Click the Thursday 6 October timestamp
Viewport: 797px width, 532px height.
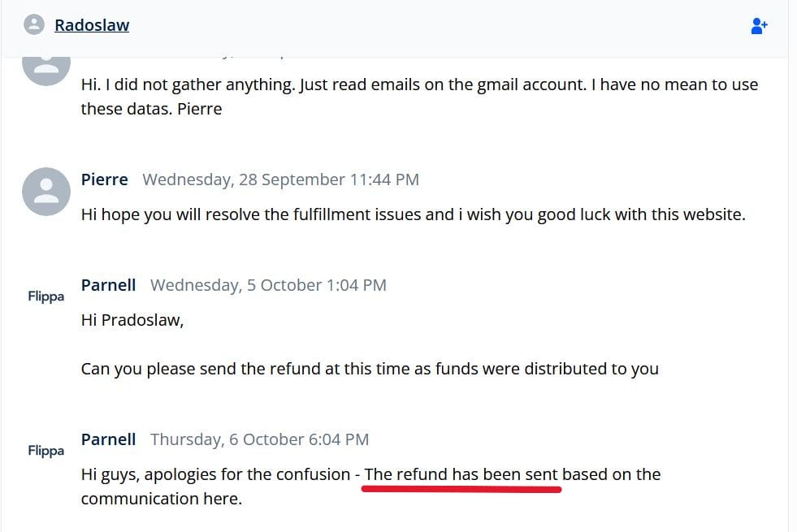click(x=258, y=439)
